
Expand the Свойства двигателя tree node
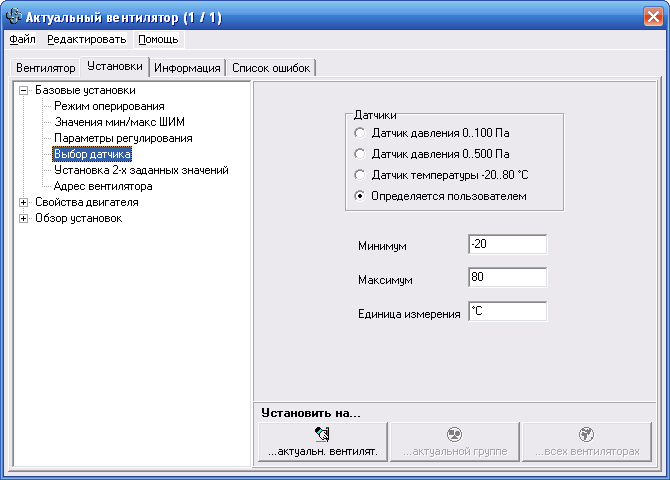coord(24,203)
